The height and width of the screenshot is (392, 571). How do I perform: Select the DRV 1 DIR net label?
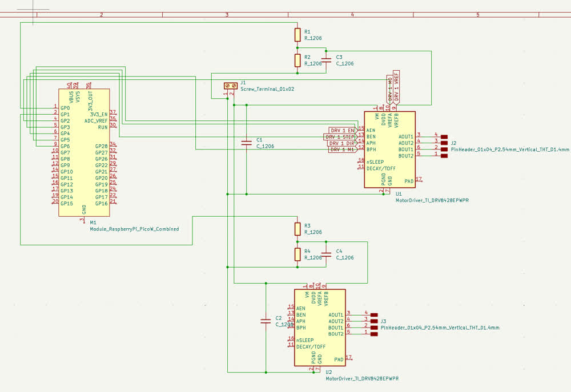342,143
